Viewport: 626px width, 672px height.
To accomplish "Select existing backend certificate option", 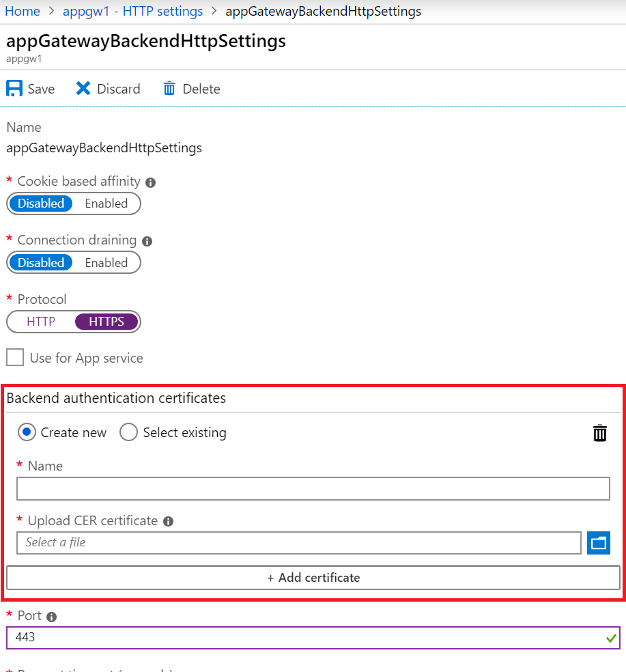I will [x=128, y=432].
